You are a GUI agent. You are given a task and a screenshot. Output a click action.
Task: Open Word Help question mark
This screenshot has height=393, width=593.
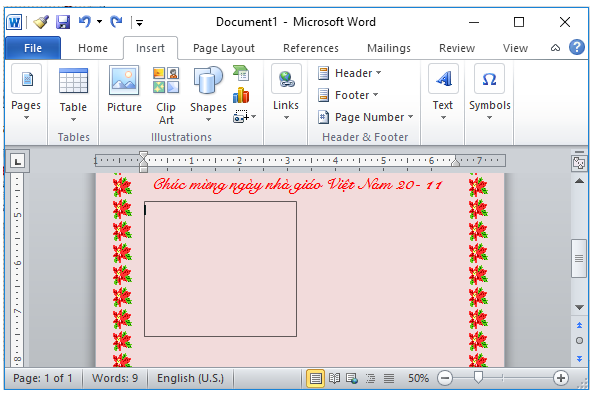point(576,48)
